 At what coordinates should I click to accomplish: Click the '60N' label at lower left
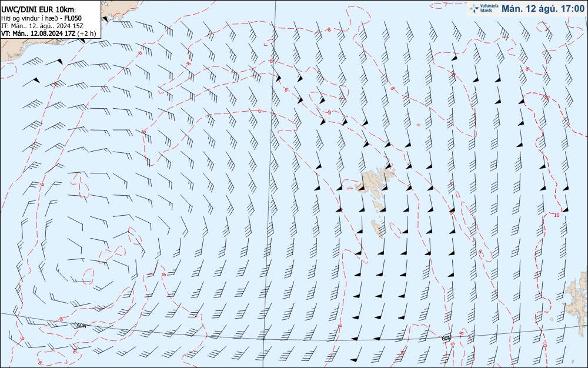81,325
